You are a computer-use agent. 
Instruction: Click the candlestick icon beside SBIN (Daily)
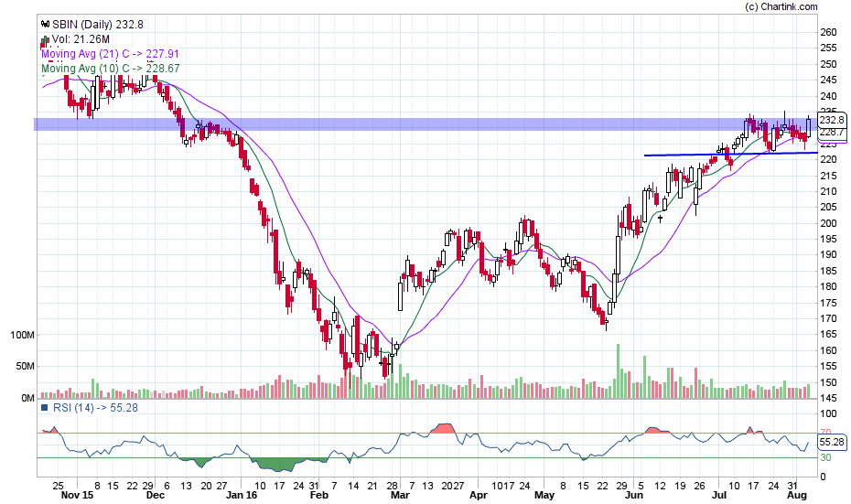[x=45, y=25]
